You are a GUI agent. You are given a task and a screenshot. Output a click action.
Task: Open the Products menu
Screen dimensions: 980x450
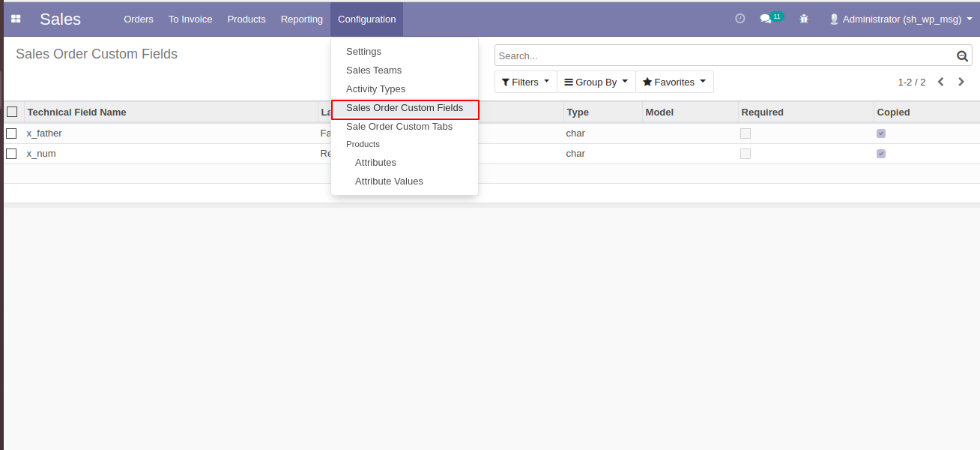[246, 19]
